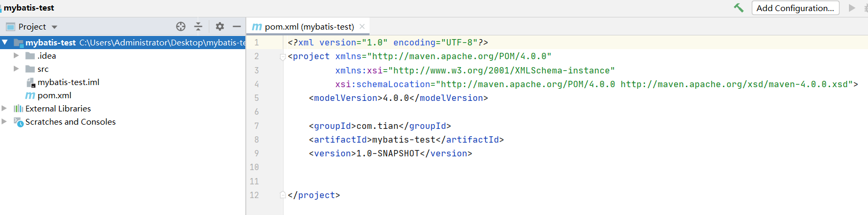
Task: Open Project panel gear settings
Action: pos(220,26)
